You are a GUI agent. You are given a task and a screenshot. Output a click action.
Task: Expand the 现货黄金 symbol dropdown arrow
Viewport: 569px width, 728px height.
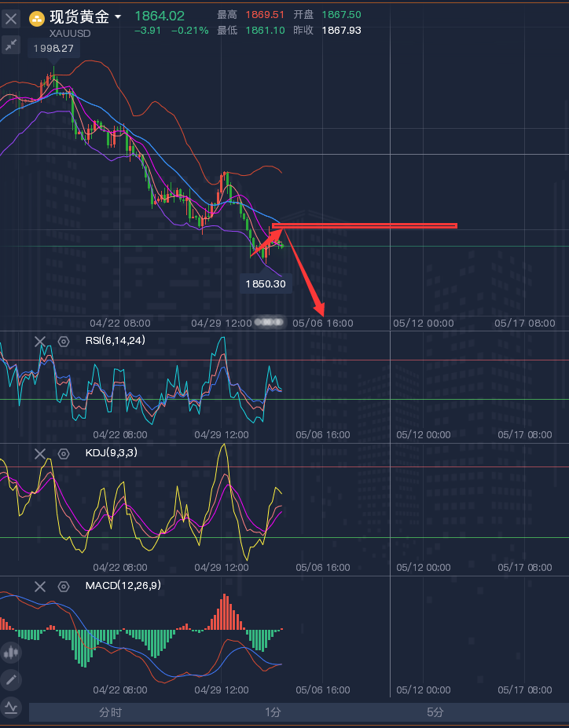118,17
